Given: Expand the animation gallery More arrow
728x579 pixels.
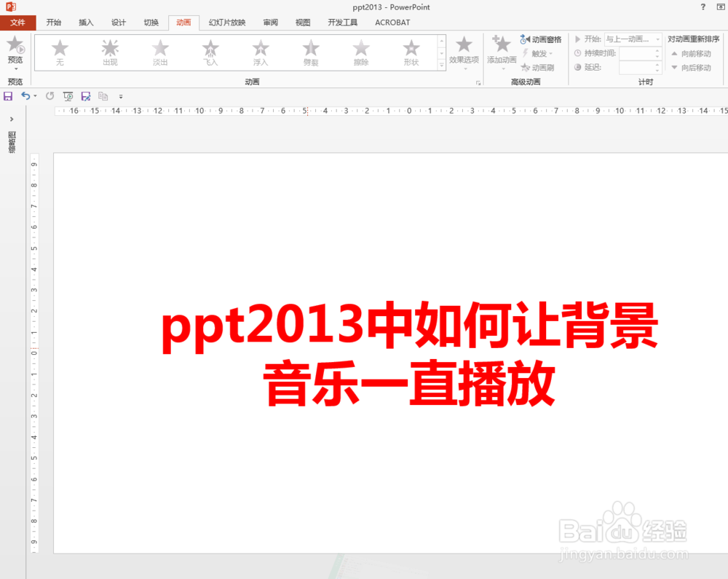Looking at the screenshot, I should pyautogui.click(x=442, y=66).
